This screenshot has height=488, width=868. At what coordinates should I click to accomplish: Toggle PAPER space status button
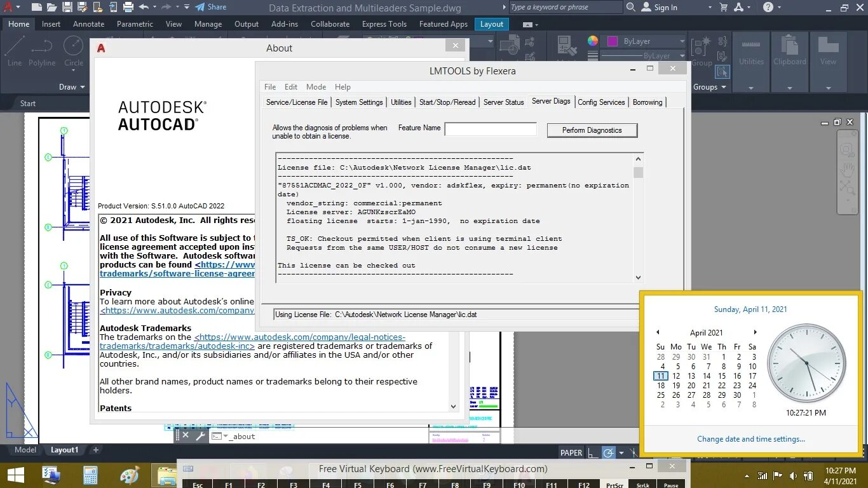coord(571,453)
